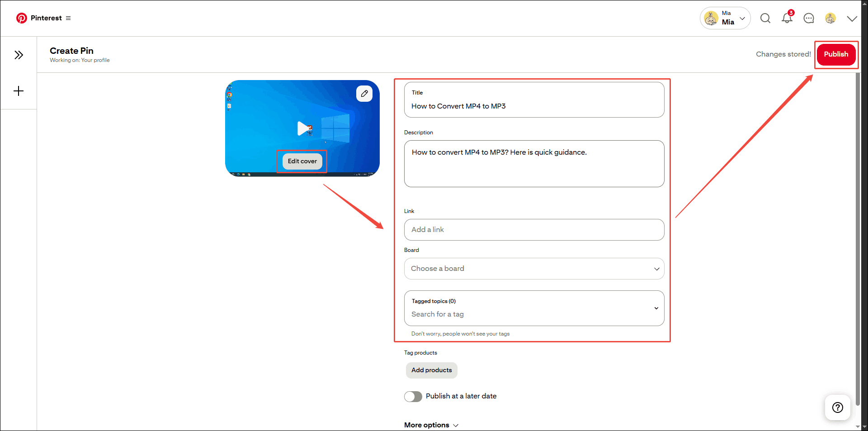This screenshot has height=431, width=868.
Task: Click the 'Create Pin' heading
Action: pyautogui.click(x=71, y=51)
